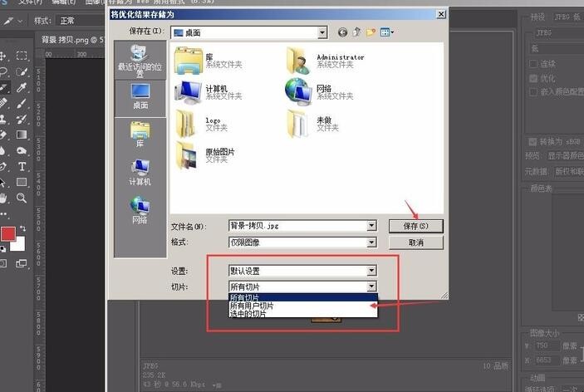Swap foreground and background colors
This screenshot has width=584, height=392.
point(22,228)
